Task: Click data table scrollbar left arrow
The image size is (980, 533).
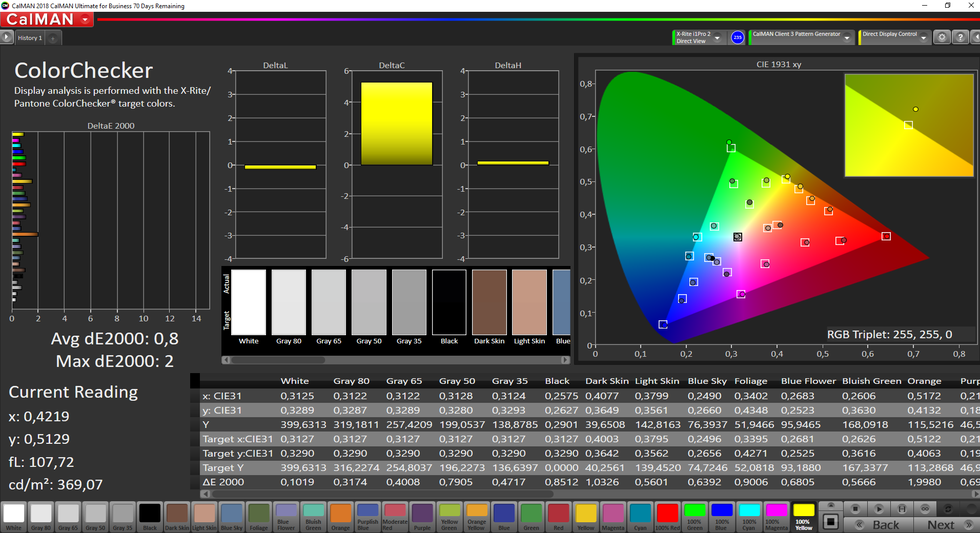Action: point(205,494)
